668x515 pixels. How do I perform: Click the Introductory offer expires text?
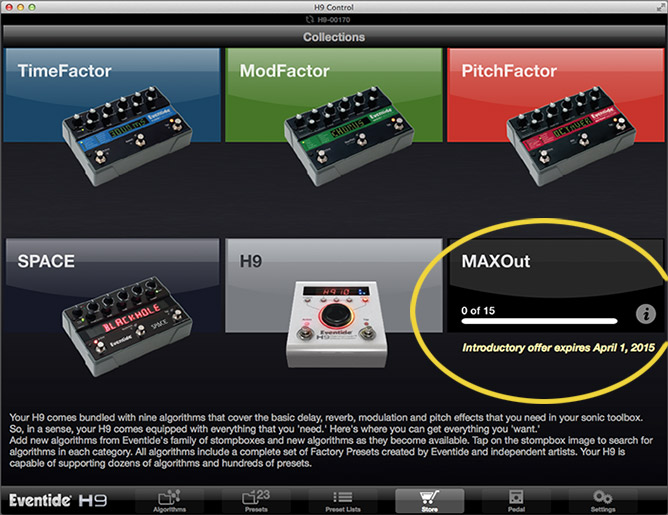tap(559, 348)
